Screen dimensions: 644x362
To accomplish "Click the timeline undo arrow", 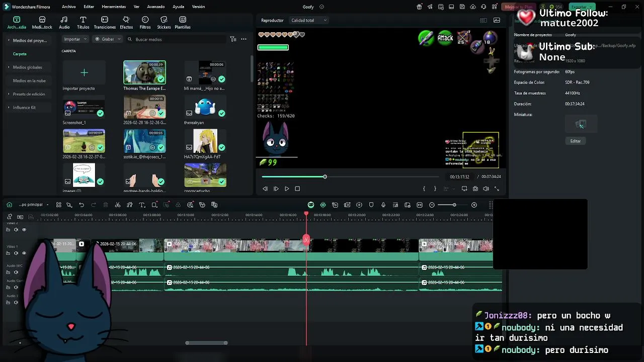I will coord(82,205).
